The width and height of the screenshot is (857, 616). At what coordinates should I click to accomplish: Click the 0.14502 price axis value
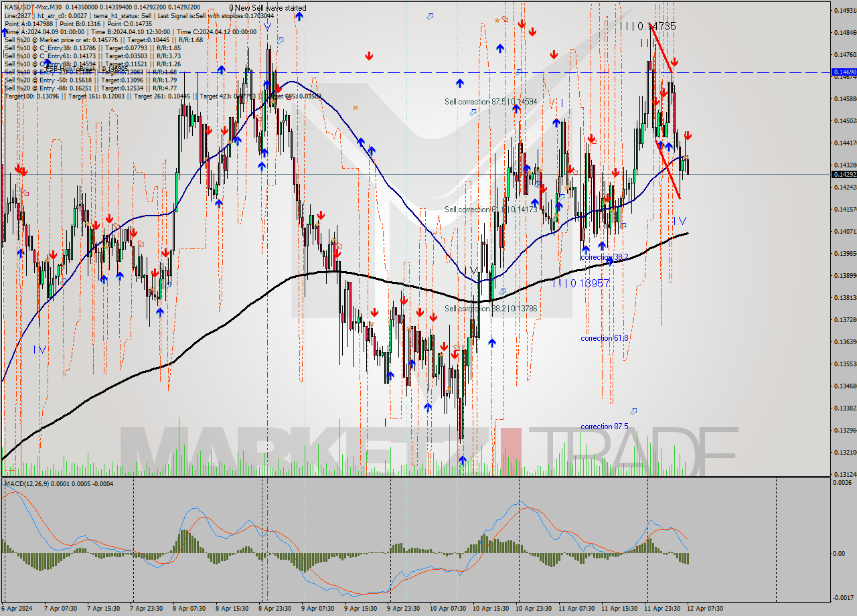[x=845, y=121]
